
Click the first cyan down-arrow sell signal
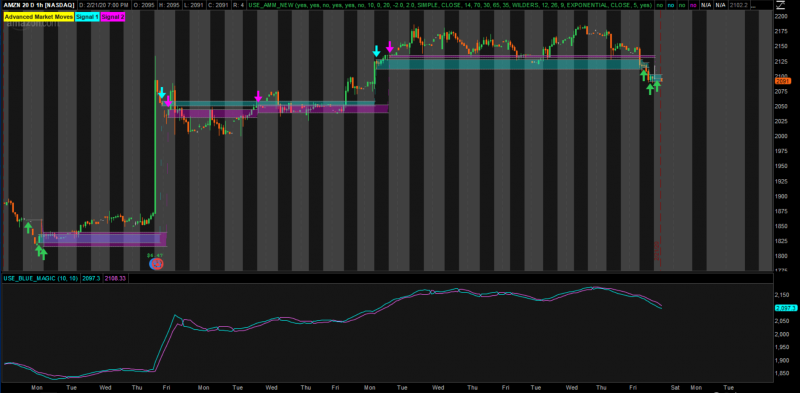162,93
